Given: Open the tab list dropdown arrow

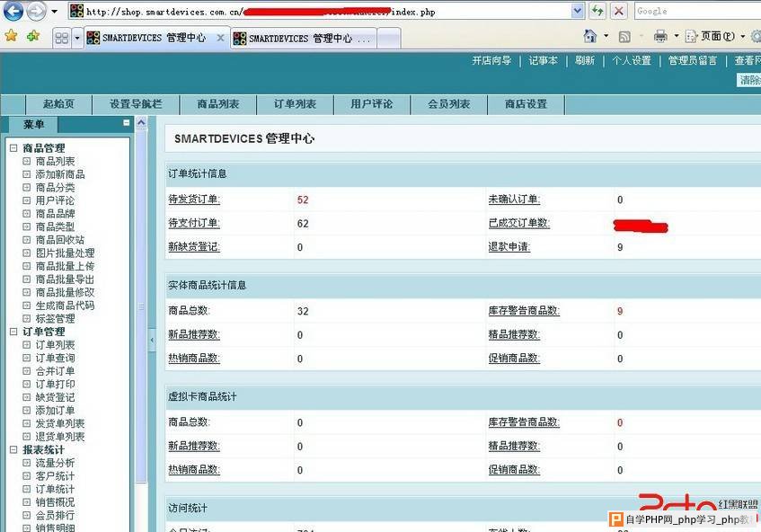Looking at the screenshot, I should click(x=76, y=38).
